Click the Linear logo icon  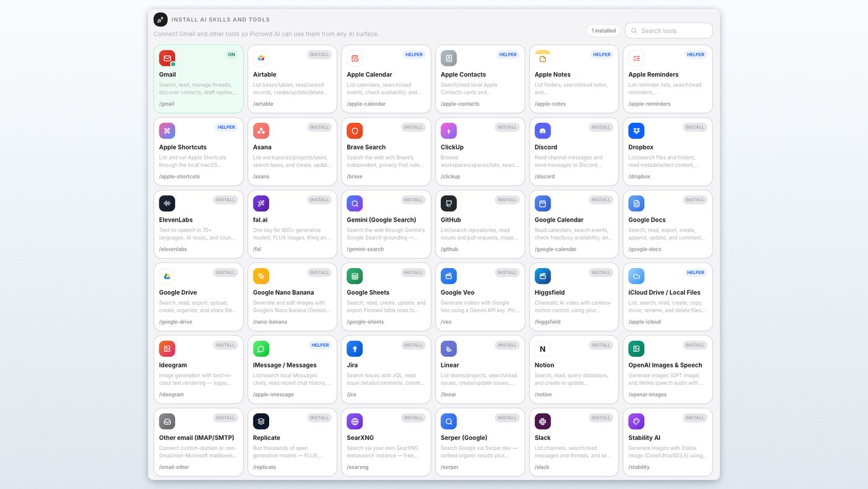click(x=449, y=349)
